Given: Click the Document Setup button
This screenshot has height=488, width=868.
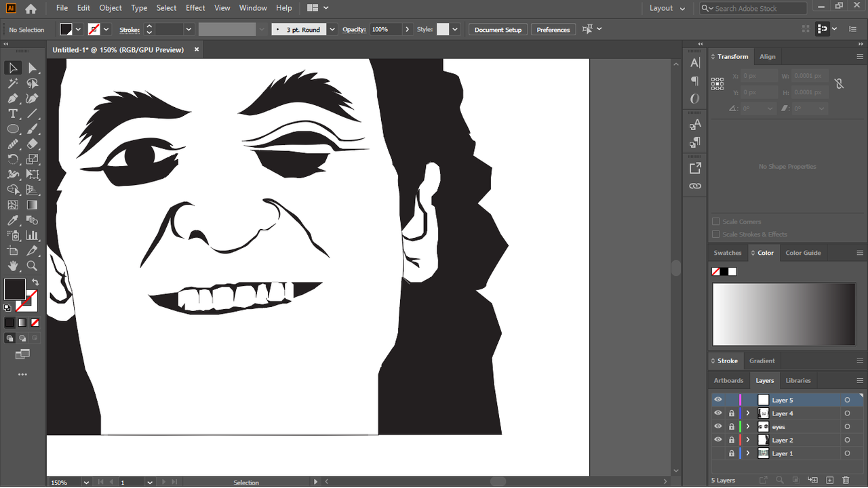Looking at the screenshot, I should (498, 30).
